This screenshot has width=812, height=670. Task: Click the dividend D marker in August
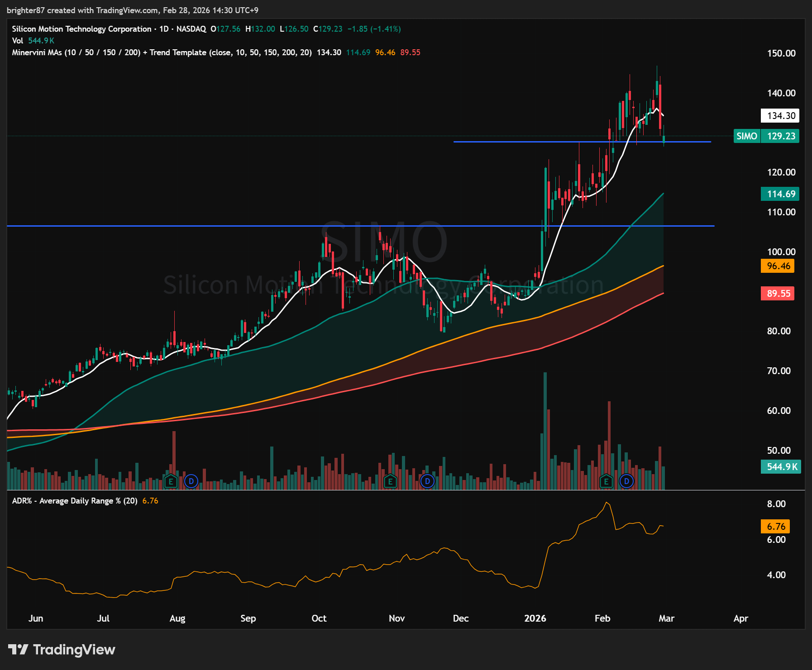click(191, 481)
